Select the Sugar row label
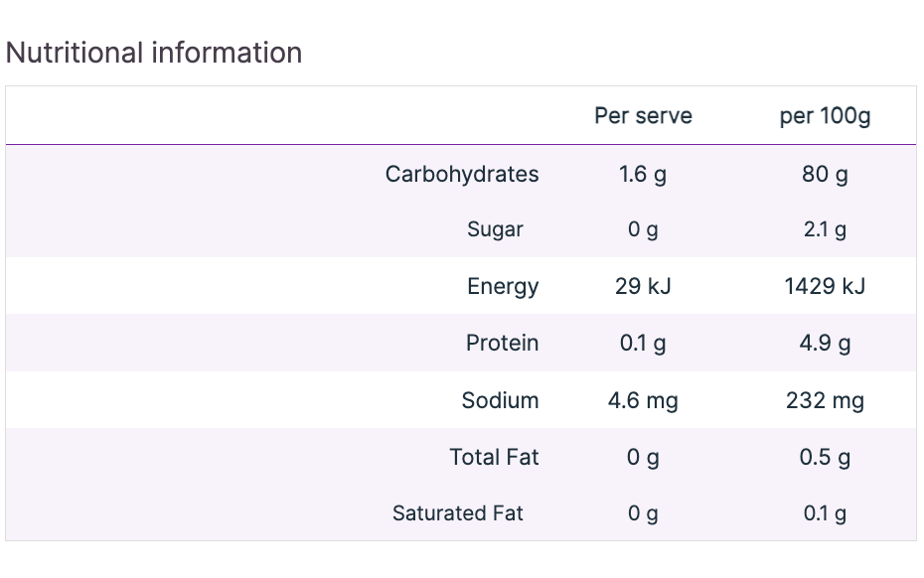This screenshot has height=578, width=924. tap(495, 229)
